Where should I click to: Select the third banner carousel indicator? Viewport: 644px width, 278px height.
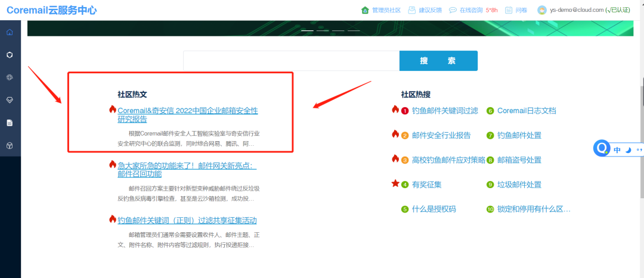(x=339, y=31)
